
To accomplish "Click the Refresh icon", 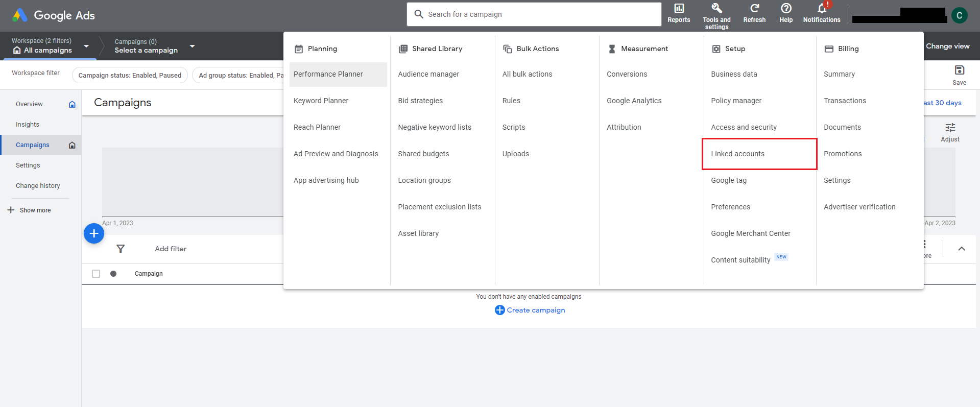I will pos(754,9).
